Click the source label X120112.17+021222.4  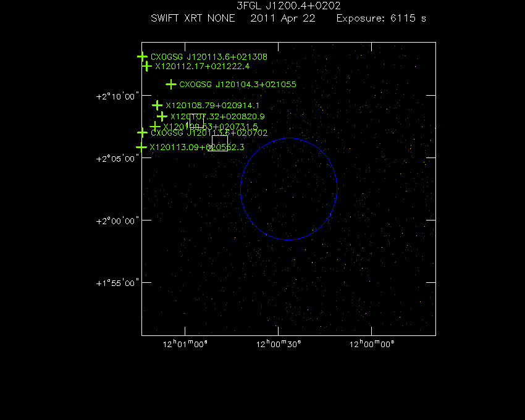pyautogui.click(x=202, y=66)
